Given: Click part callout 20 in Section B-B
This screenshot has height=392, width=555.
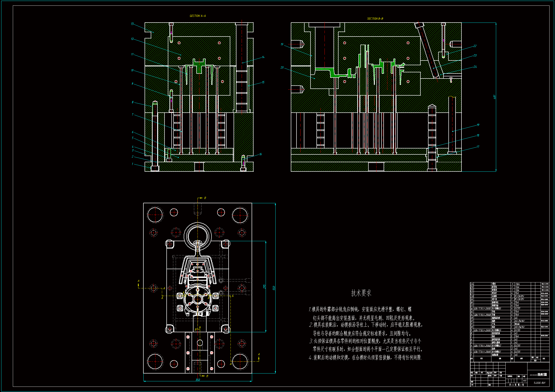Looking at the screenshot, I should click(282, 68).
